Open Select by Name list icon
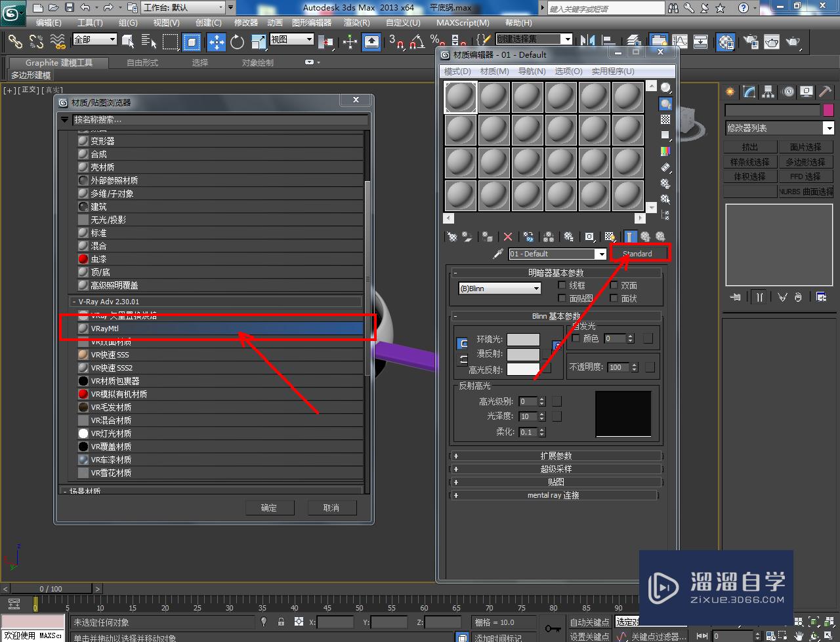The width and height of the screenshot is (840, 642). tap(149, 42)
